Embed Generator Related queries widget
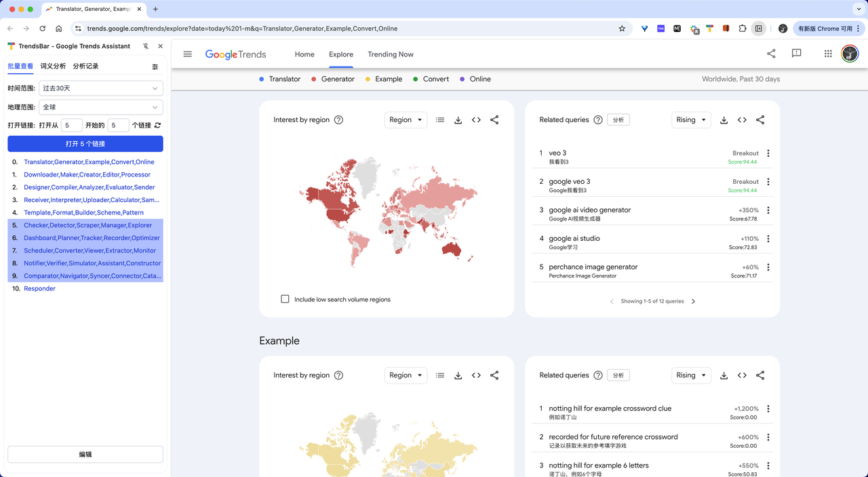The image size is (868, 477). click(x=742, y=120)
